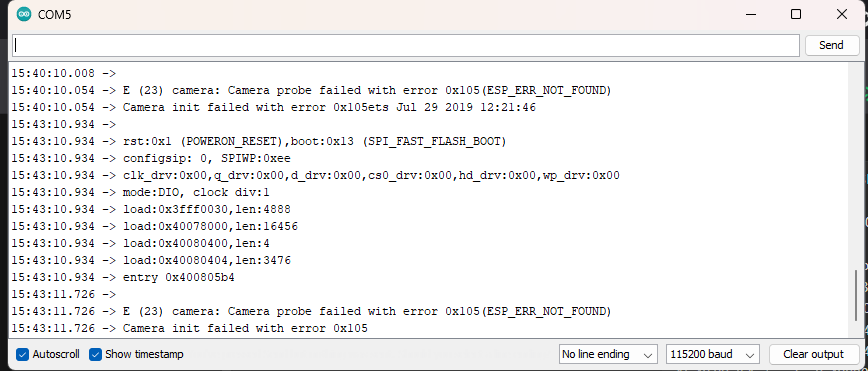The image size is (868, 371).
Task: Open the 115200 baud rate dropdown
Action: tap(712, 354)
